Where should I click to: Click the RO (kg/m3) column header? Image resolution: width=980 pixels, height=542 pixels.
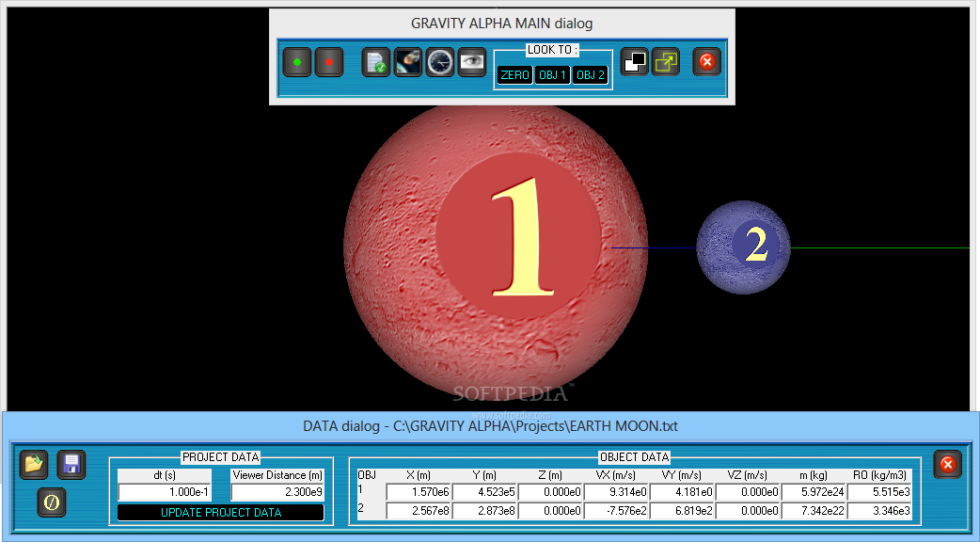880,475
